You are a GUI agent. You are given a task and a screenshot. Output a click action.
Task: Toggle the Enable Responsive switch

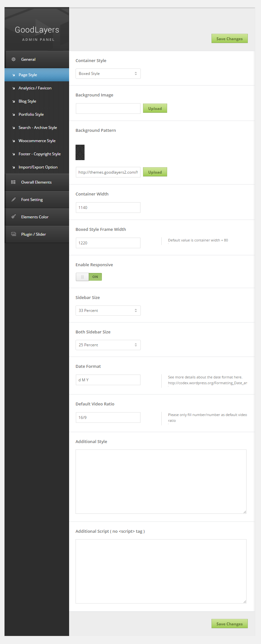coord(89,277)
